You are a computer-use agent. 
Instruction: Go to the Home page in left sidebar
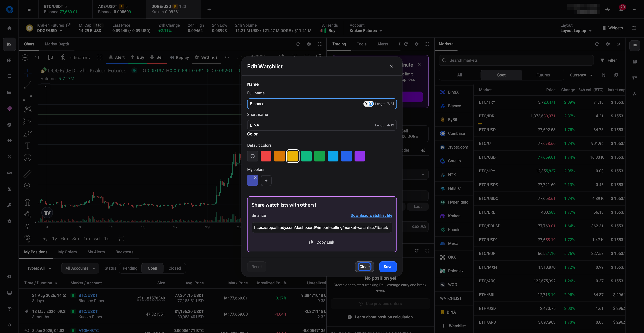9,28
